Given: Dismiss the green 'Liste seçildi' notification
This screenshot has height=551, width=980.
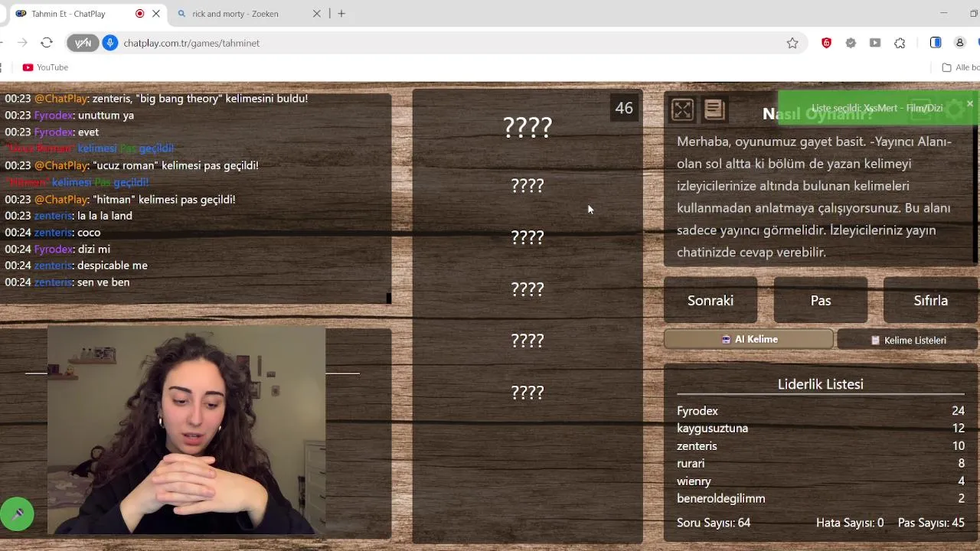Looking at the screenshot, I should (x=969, y=103).
